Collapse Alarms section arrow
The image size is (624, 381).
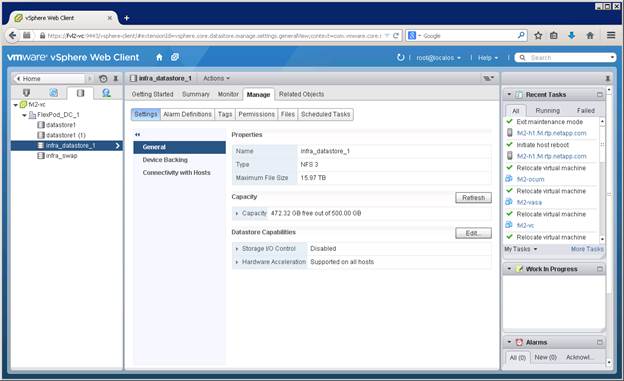[509, 342]
